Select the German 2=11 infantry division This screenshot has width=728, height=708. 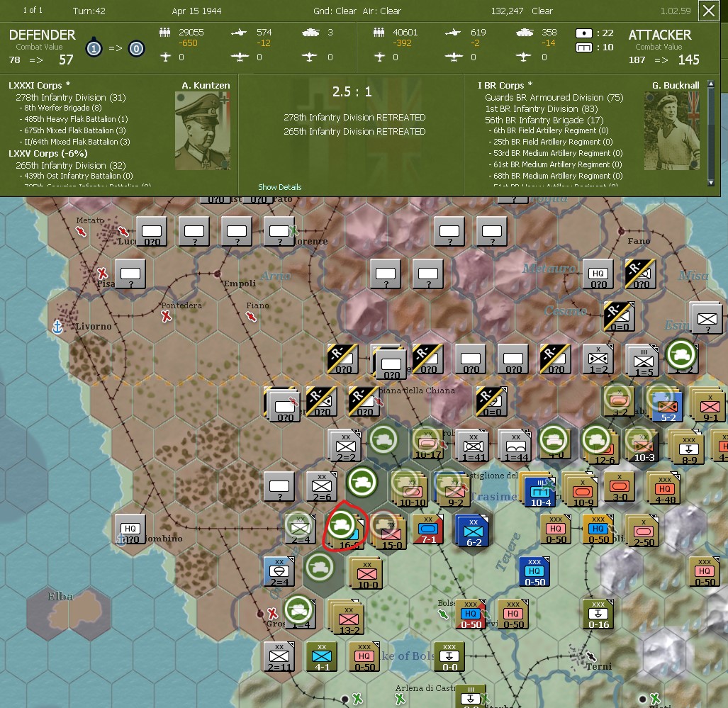(279, 656)
